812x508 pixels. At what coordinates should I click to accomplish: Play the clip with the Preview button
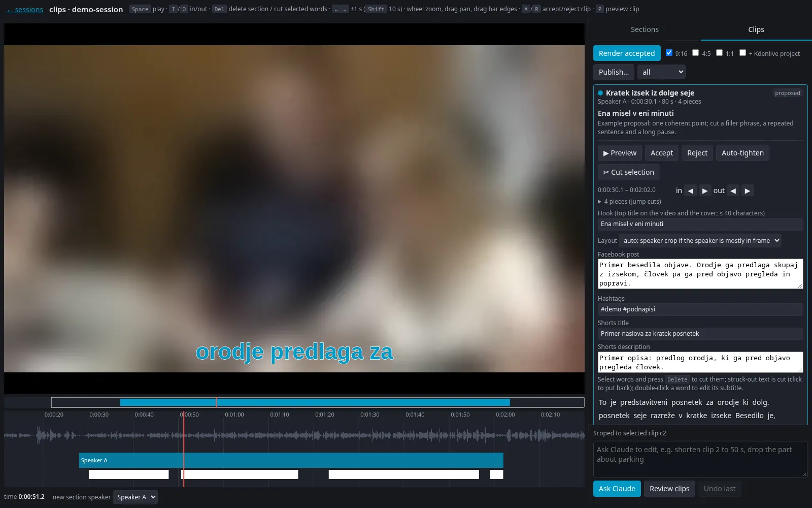(x=620, y=153)
